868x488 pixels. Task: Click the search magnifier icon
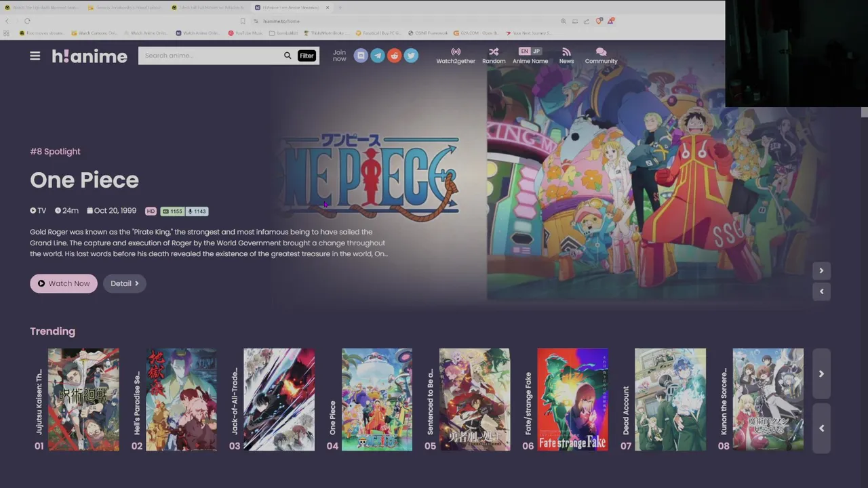pos(288,56)
